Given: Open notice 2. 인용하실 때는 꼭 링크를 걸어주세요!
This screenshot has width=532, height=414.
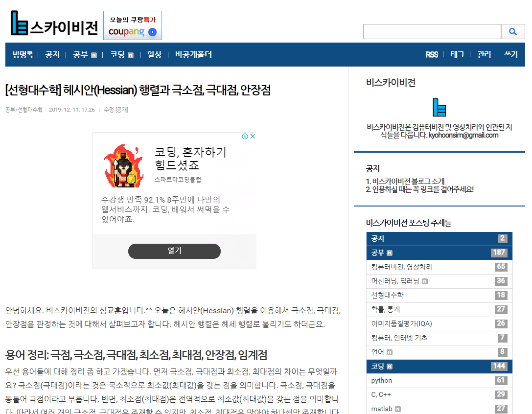Looking at the screenshot, I should point(420,189).
